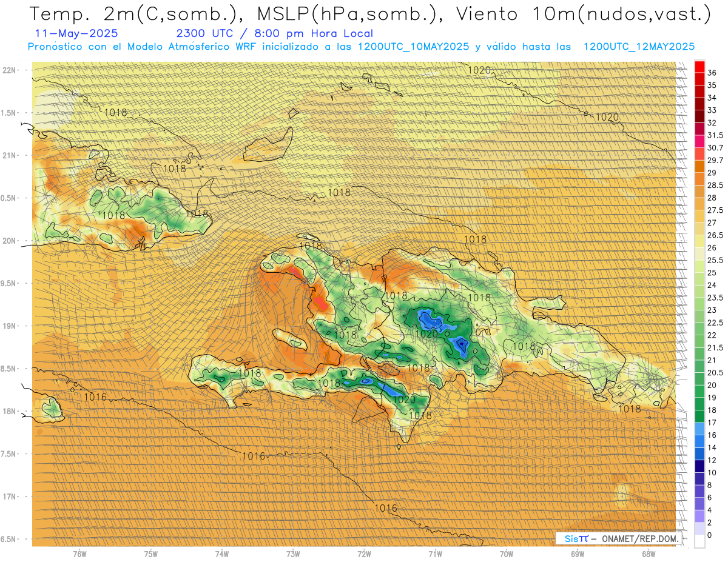Click "Pronóstico con el Modelo Atmosférico WRF" text
The width and height of the screenshot is (728, 562).
(x=143, y=47)
